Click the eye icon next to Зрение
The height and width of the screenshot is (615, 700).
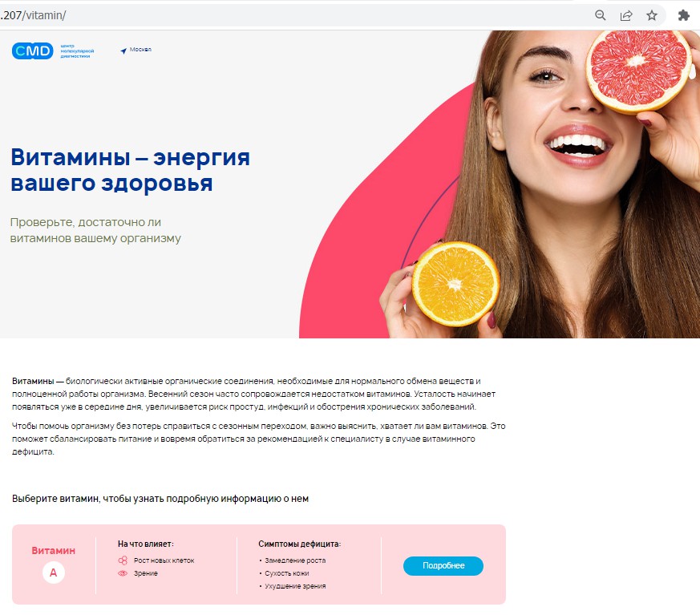(123, 573)
